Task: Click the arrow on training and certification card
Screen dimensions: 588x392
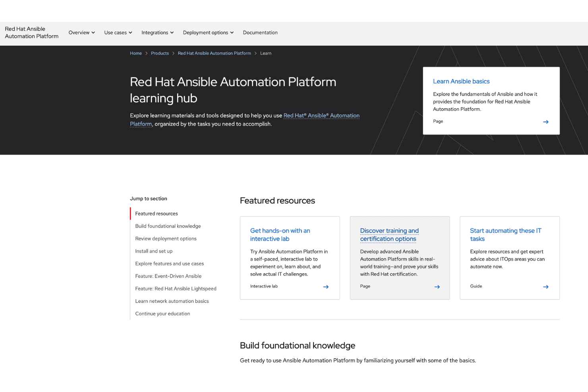Action: [437, 287]
